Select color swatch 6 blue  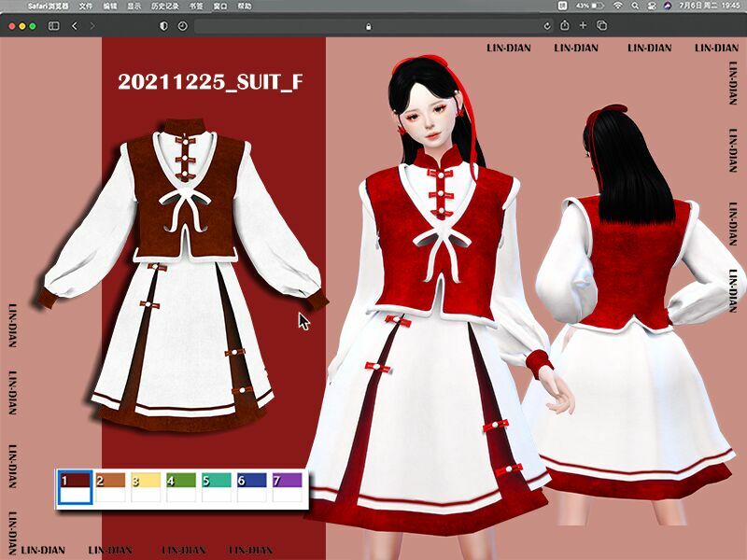[251, 487]
